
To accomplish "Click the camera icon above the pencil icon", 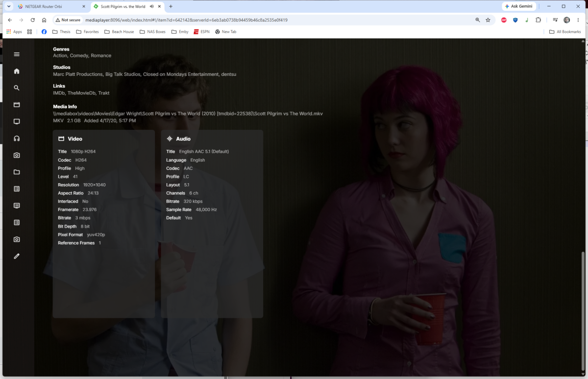I will (x=17, y=239).
